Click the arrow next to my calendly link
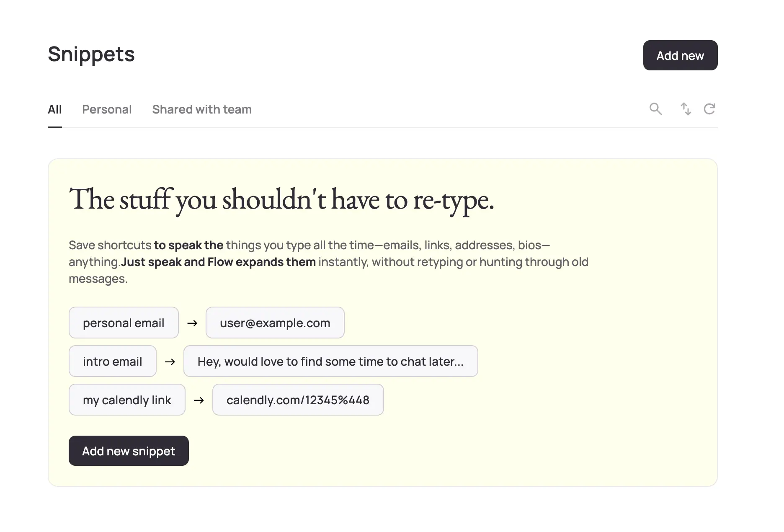 coord(199,400)
